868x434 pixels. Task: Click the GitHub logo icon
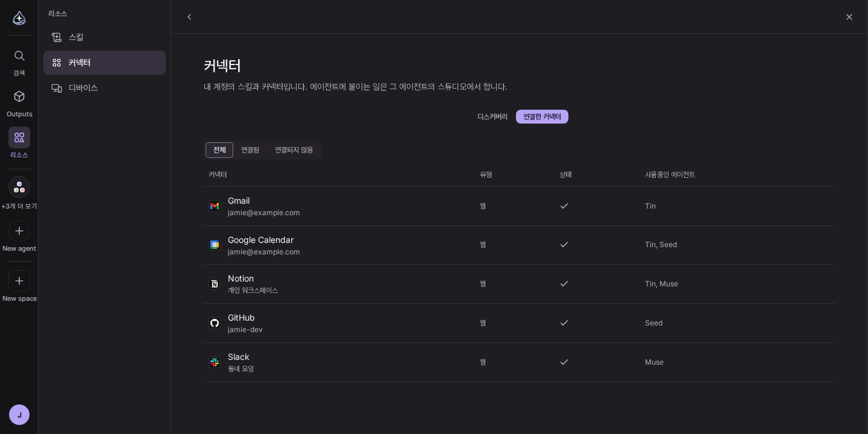(x=215, y=323)
